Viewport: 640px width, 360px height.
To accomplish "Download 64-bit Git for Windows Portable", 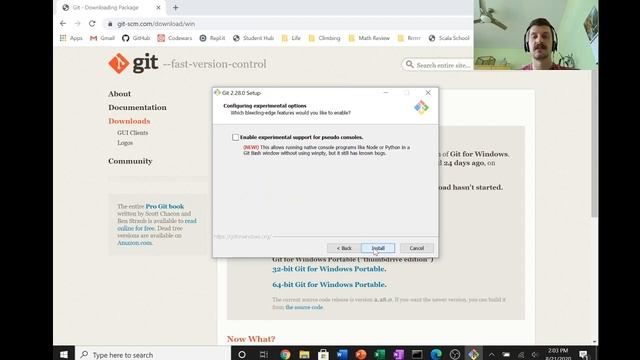I will tap(329, 284).
